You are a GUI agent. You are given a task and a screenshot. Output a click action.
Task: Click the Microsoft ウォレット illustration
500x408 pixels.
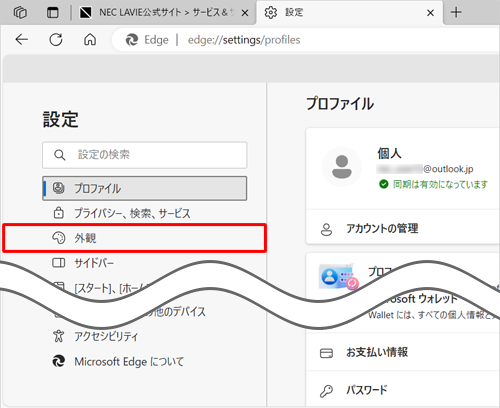[x=339, y=277]
